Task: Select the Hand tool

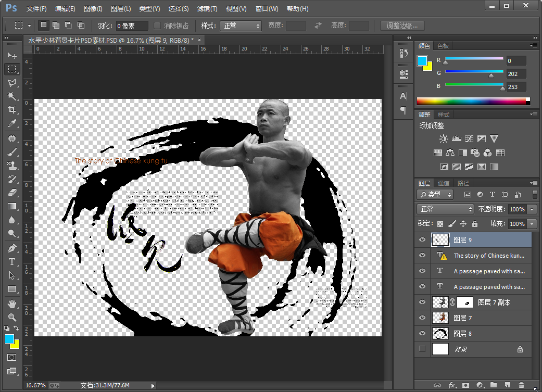Action: [12, 304]
